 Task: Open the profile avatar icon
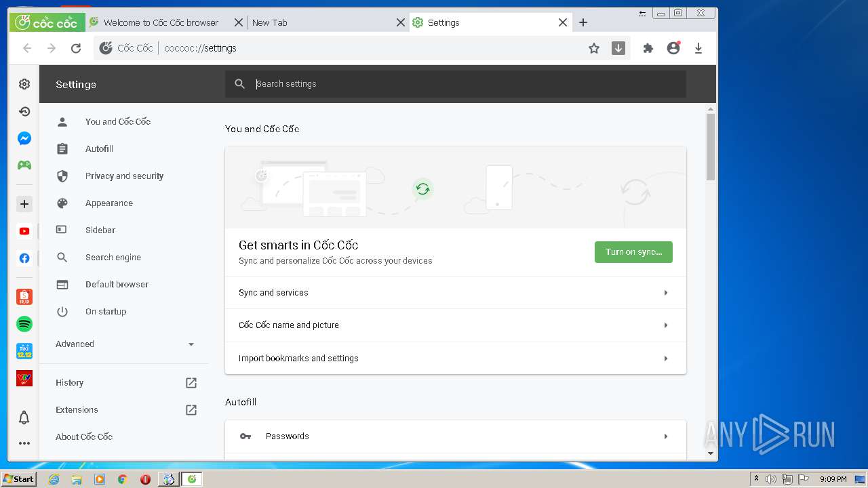673,48
